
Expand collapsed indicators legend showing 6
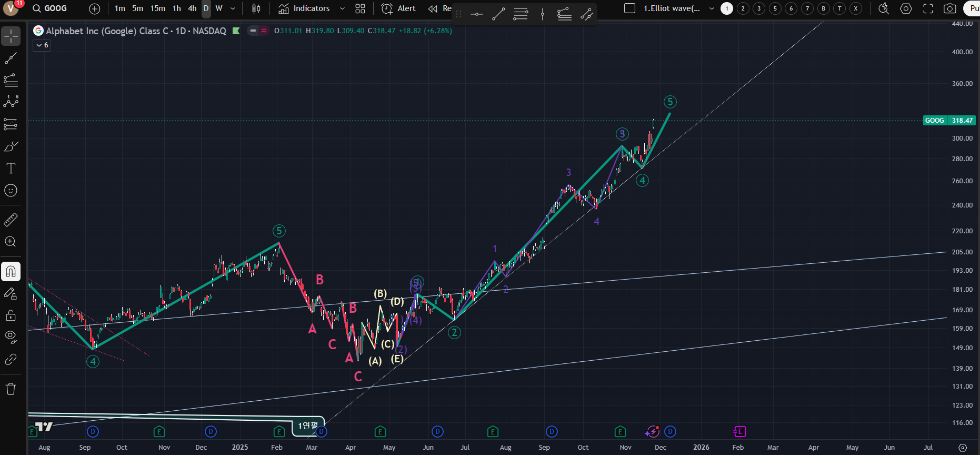(42, 45)
